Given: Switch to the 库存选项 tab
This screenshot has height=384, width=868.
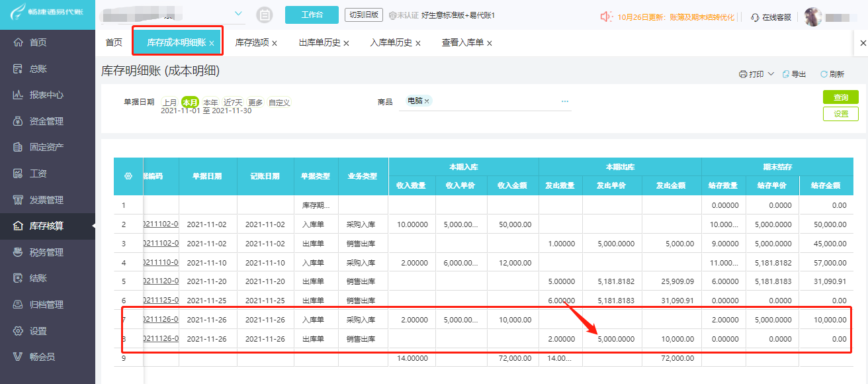Looking at the screenshot, I should pyautogui.click(x=252, y=43).
